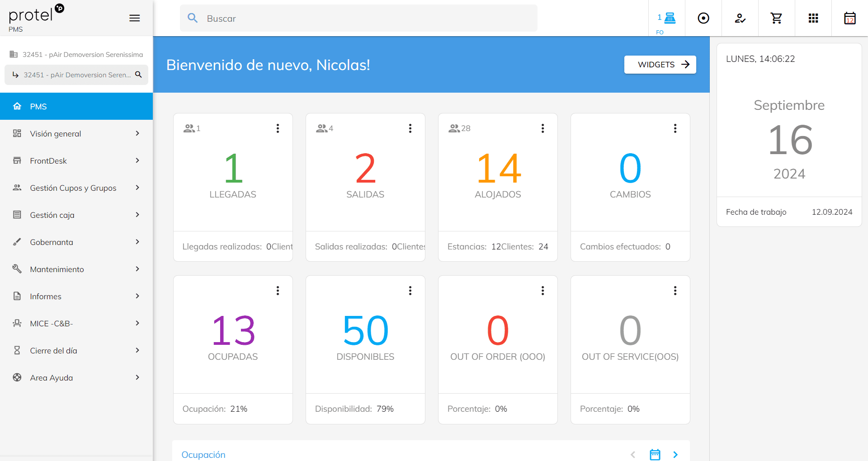Open the user check profile icon

pyautogui.click(x=740, y=18)
